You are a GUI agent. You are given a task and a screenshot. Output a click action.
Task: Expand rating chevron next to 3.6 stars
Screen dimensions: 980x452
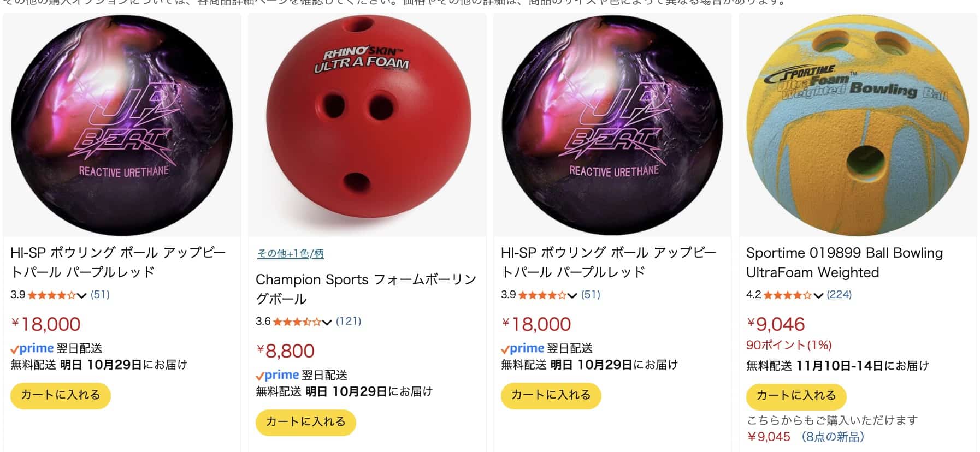click(x=327, y=322)
